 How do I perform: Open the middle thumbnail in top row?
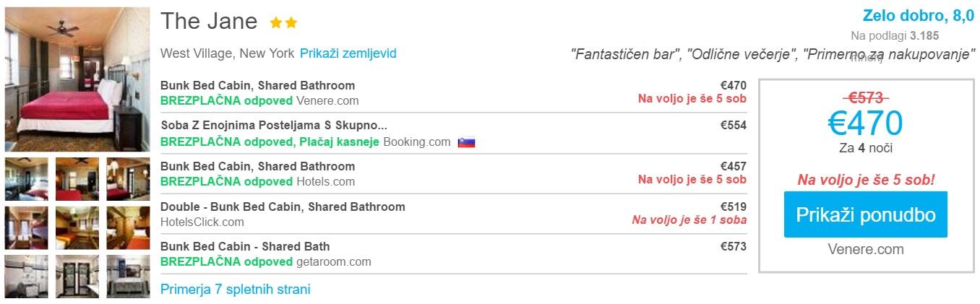tap(77, 178)
